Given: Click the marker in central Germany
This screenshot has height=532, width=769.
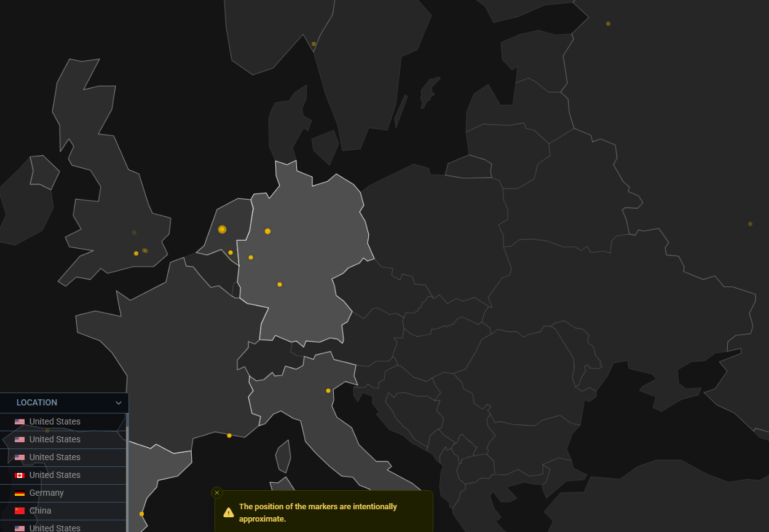Looking at the screenshot, I should click(x=280, y=284).
